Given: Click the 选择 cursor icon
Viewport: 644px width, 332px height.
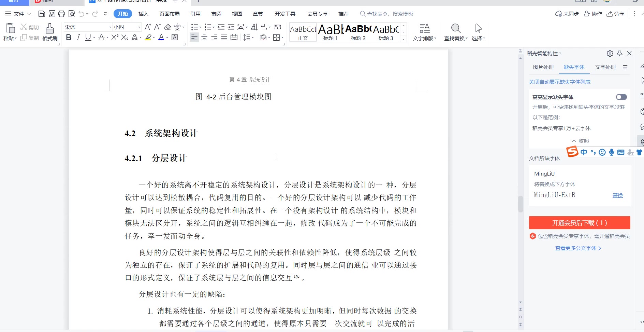Looking at the screenshot, I should coord(478,28).
